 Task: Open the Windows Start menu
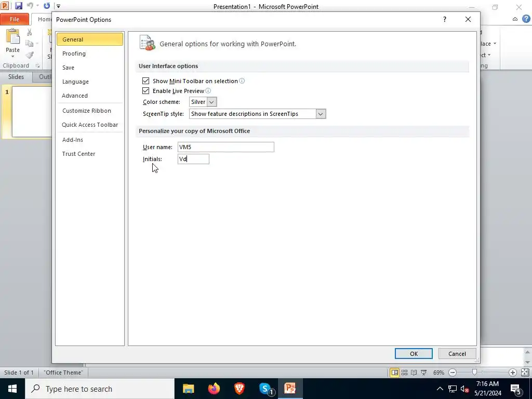pyautogui.click(x=12, y=389)
